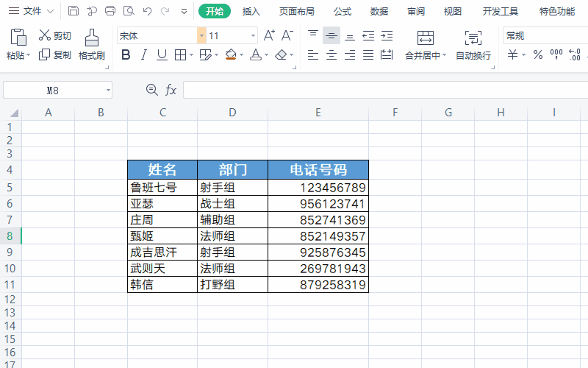Apply percent style format

(538, 54)
